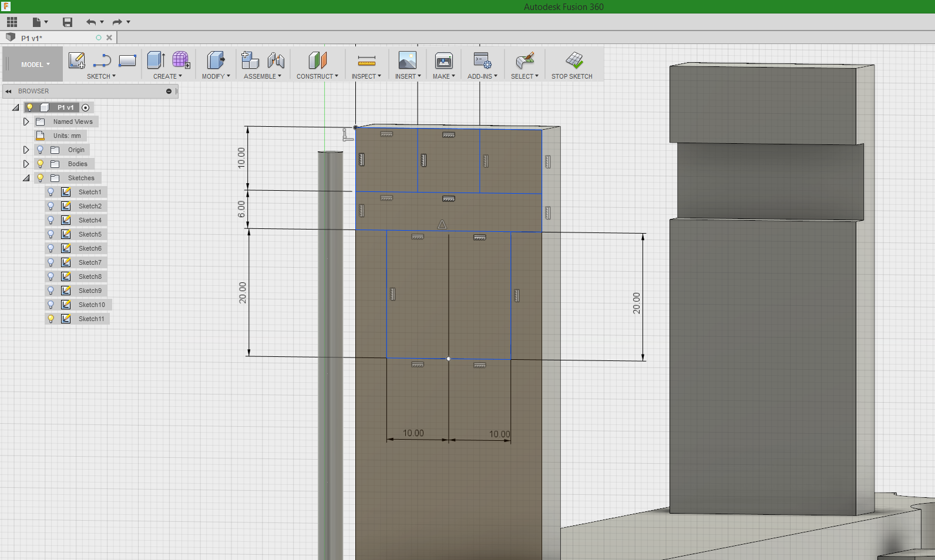935x560 pixels.
Task: Click the Create Sketch icon
Action: click(x=76, y=60)
